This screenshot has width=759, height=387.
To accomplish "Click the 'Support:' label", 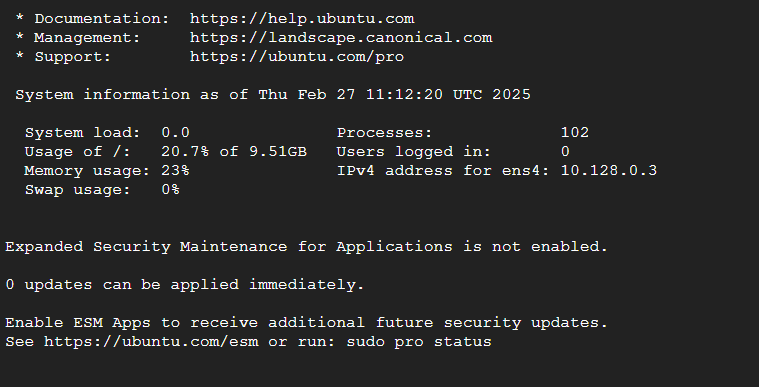I will pos(73,57).
